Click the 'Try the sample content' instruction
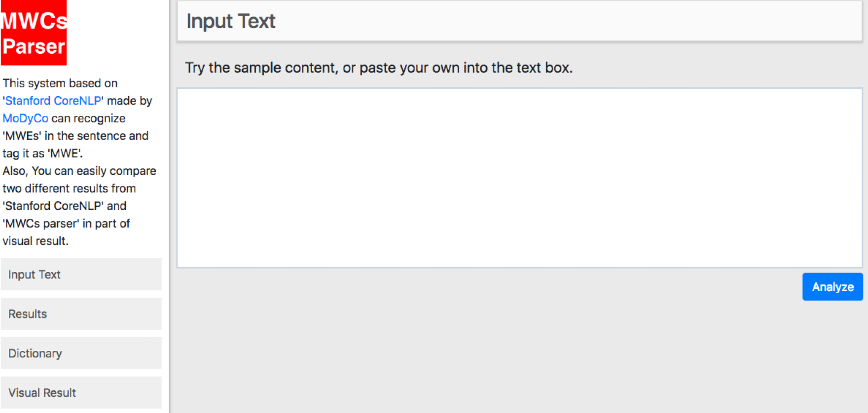Image resolution: width=868 pixels, height=413 pixels. pos(378,68)
